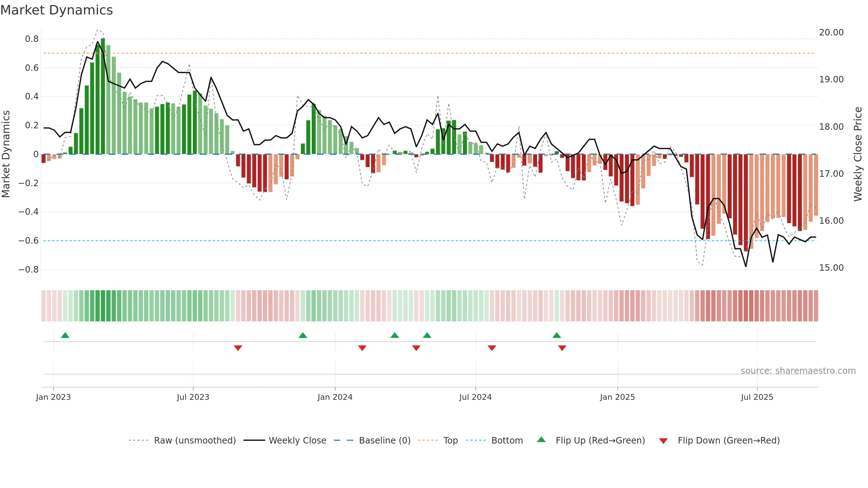
Task: Click the 18.00 price axis label
Action: pyautogui.click(x=831, y=127)
